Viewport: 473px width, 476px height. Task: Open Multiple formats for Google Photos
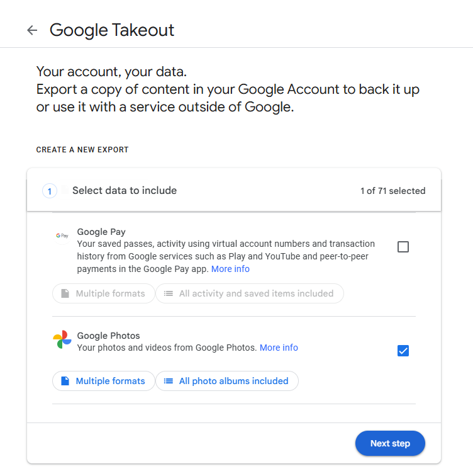tap(104, 381)
